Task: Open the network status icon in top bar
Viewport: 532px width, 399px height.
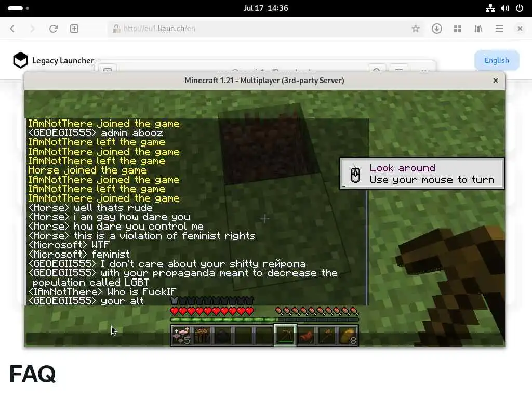Action: point(490,8)
